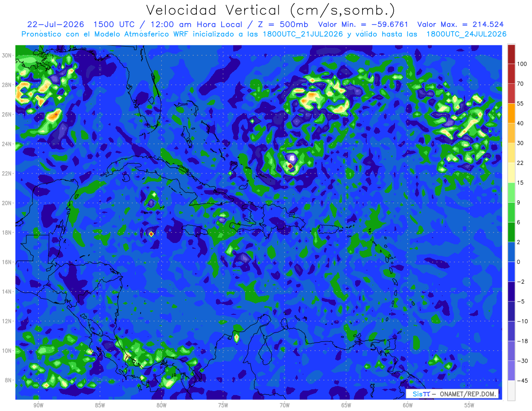532x411 pixels.
Task: Select the '-5' value on the color scale
Action: (x=520, y=302)
